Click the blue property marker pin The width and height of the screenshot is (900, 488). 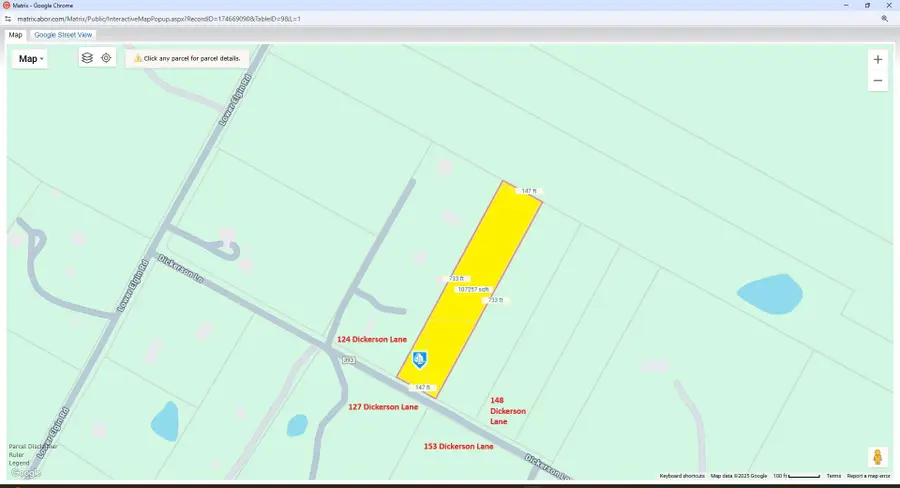[x=420, y=359]
